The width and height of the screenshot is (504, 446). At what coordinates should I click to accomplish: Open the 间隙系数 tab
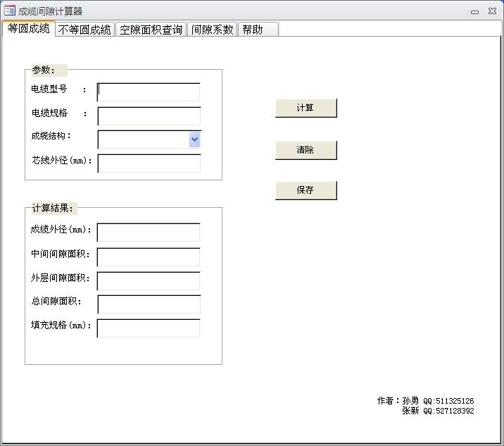coord(212,30)
